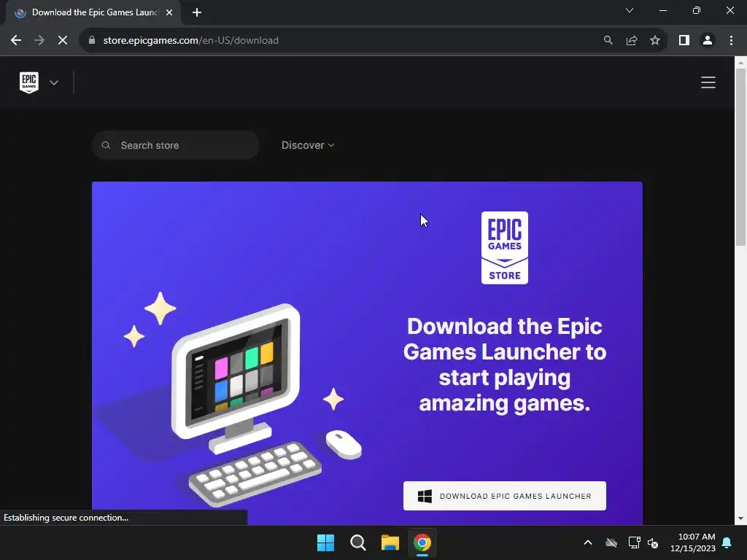The width and height of the screenshot is (747, 560).
Task: Click the Epic Games Store banner logo
Action: (505, 248)
